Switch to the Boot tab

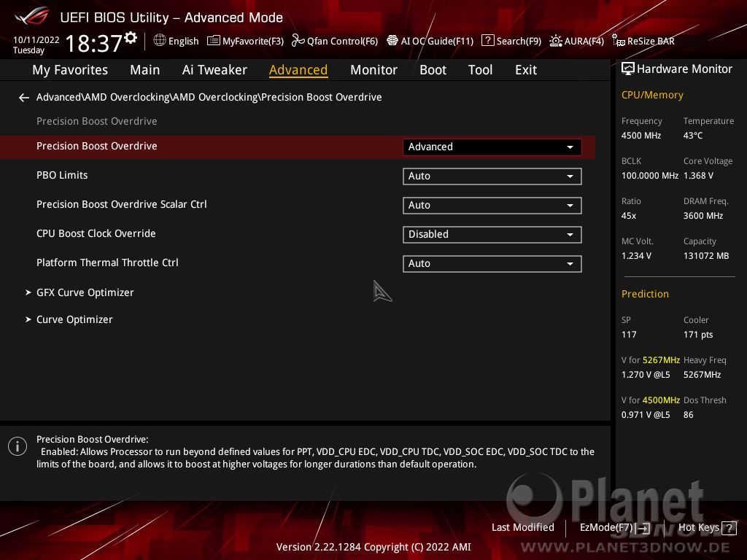433,70
